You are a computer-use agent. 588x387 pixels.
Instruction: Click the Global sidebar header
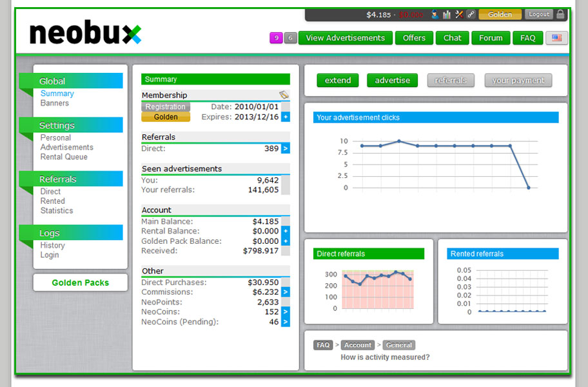pyautogui.click(x=72, y=81)
